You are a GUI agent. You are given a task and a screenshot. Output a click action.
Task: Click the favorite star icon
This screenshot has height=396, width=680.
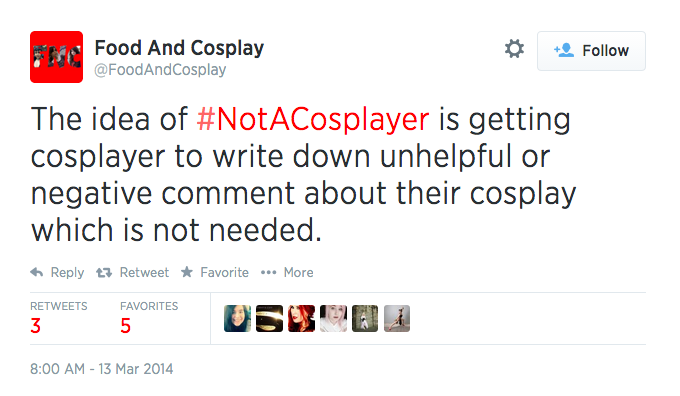(x=187, y=272)
